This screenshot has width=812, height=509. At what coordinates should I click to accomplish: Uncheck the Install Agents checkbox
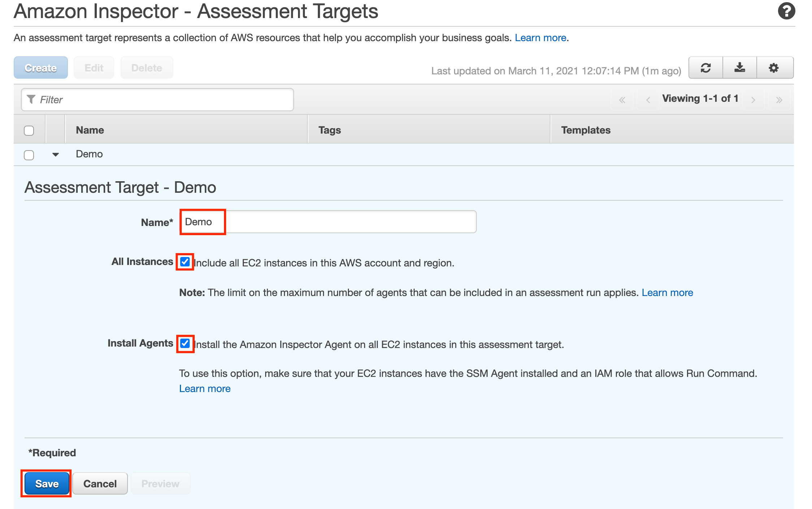click(185, 343)
